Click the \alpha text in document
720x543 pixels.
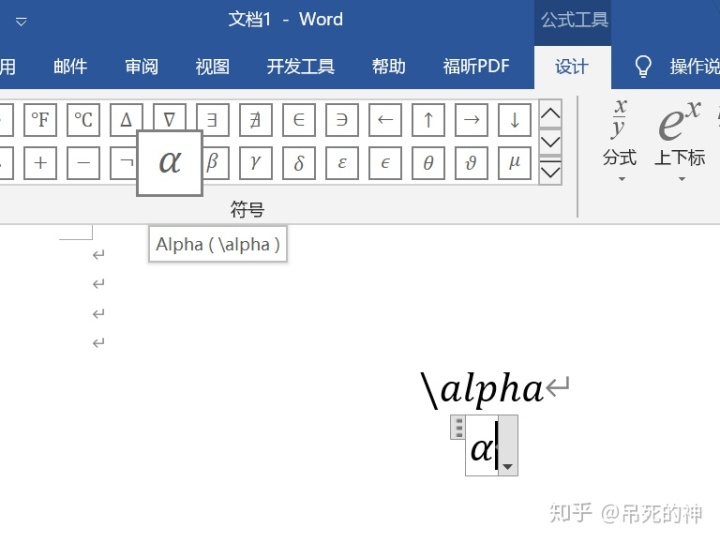pyautogui.click(x=482, y=389)
